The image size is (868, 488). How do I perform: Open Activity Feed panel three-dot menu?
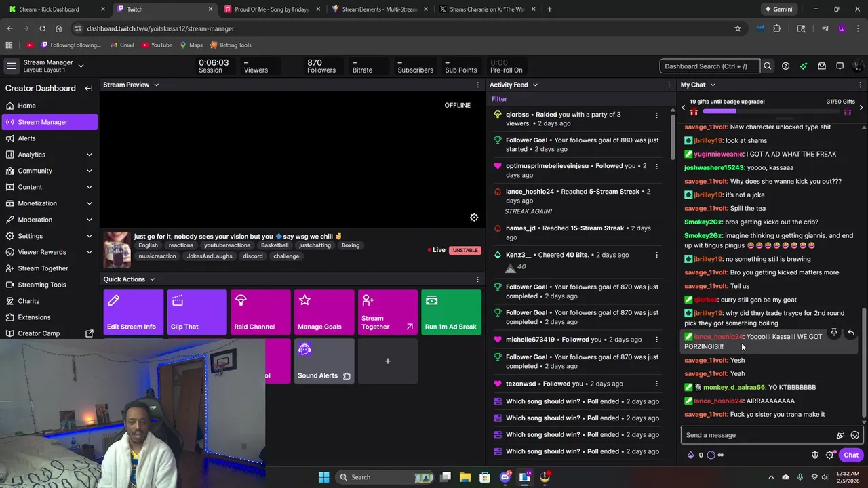(x=670, y=85)
